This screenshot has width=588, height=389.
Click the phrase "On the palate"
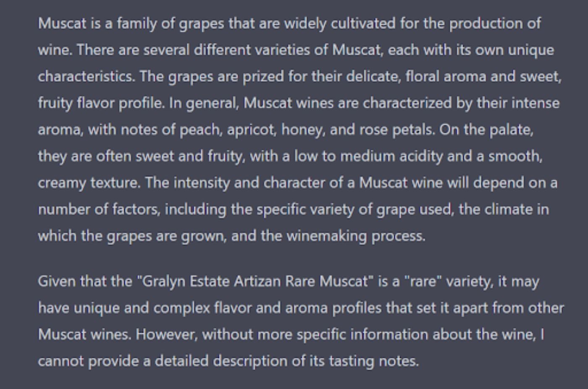coord(486,129)
